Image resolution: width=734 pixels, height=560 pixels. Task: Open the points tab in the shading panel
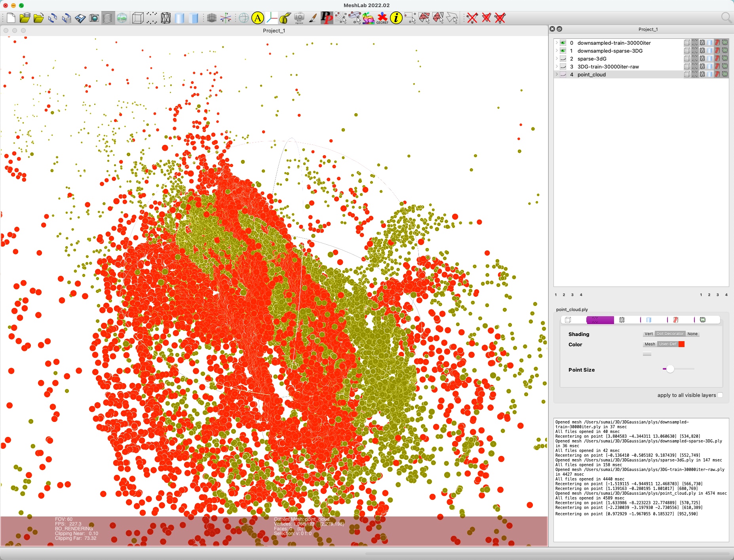pyautogui.click(x=600, y=320)
